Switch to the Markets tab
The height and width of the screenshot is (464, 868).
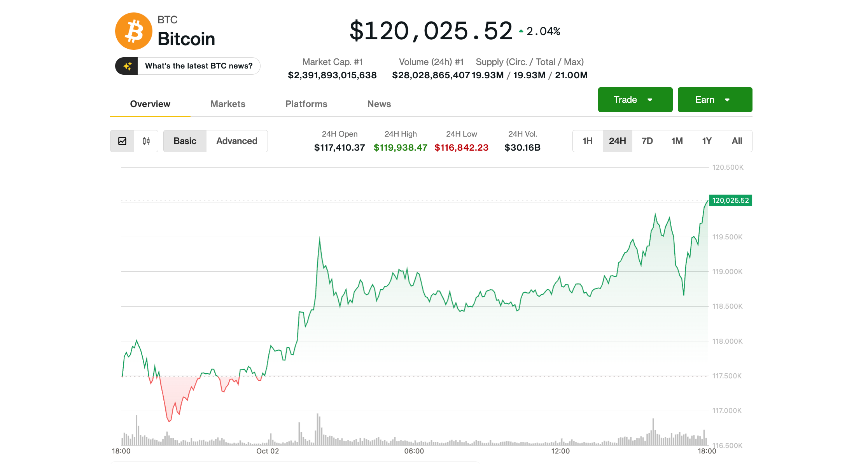point(227,104)
